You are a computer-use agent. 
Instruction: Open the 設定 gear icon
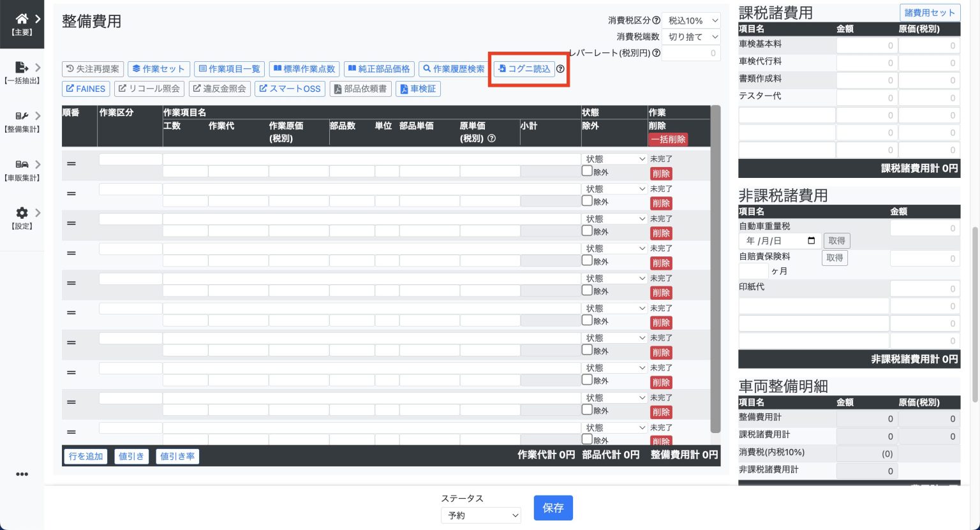(x=22, y=213)
